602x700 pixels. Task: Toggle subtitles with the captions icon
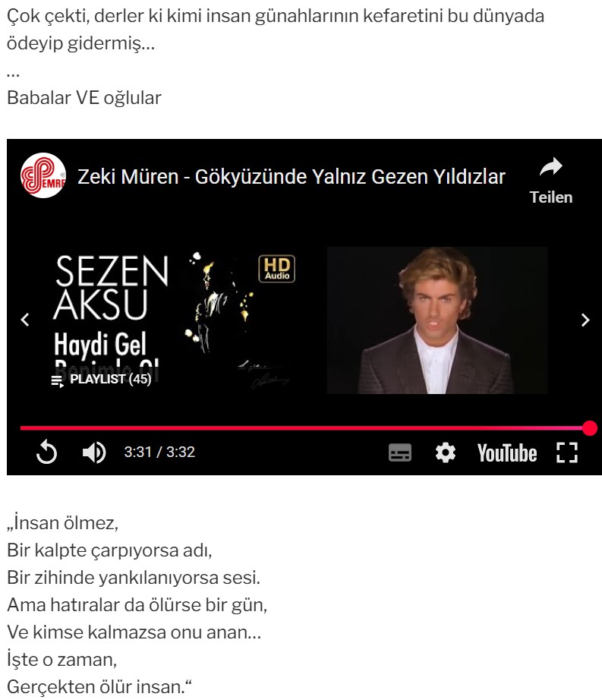pyautogui.click(x=400, y=452)
